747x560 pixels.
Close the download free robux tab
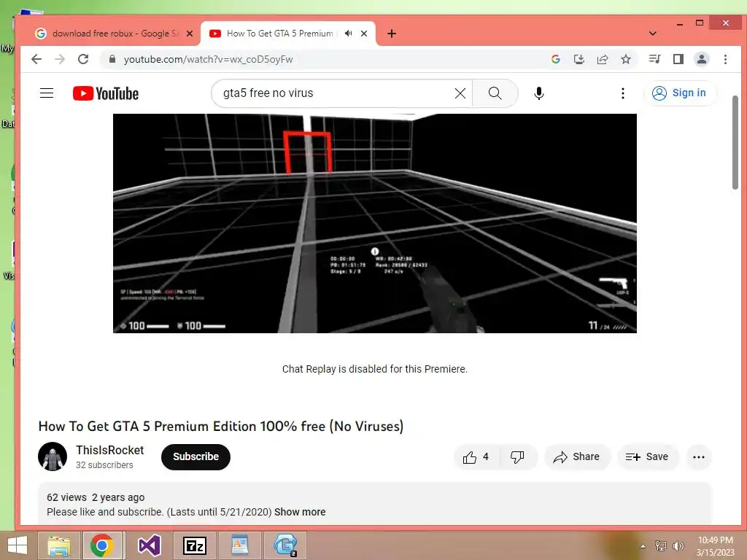(x=190, y=34)
